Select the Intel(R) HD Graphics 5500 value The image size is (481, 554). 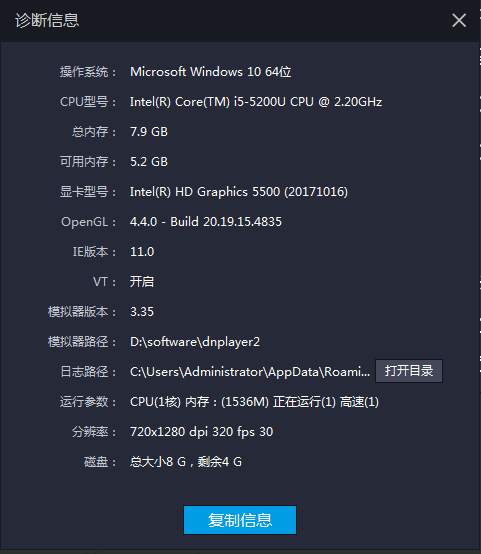239,192
